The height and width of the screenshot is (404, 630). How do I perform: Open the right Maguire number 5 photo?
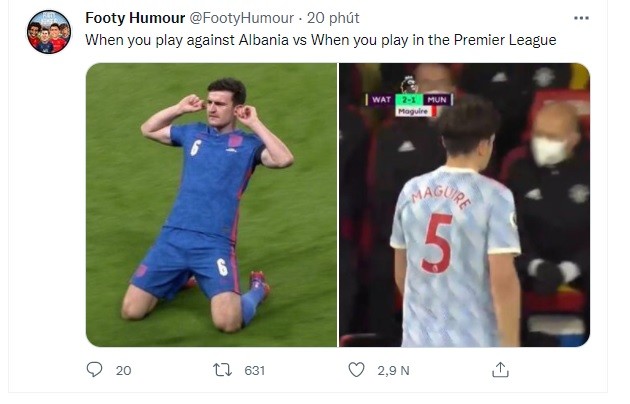click(464, 205)
